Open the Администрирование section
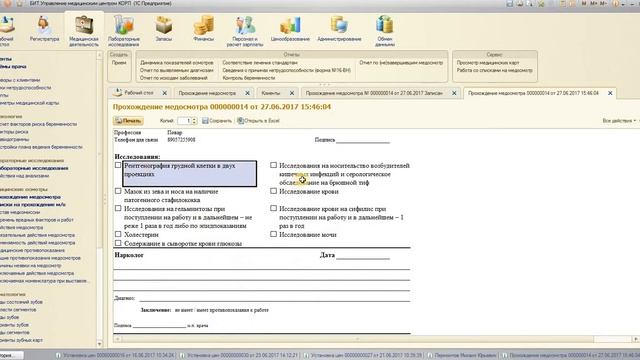The height and width of the screenshot is (360, 640). tap(339, 29)
